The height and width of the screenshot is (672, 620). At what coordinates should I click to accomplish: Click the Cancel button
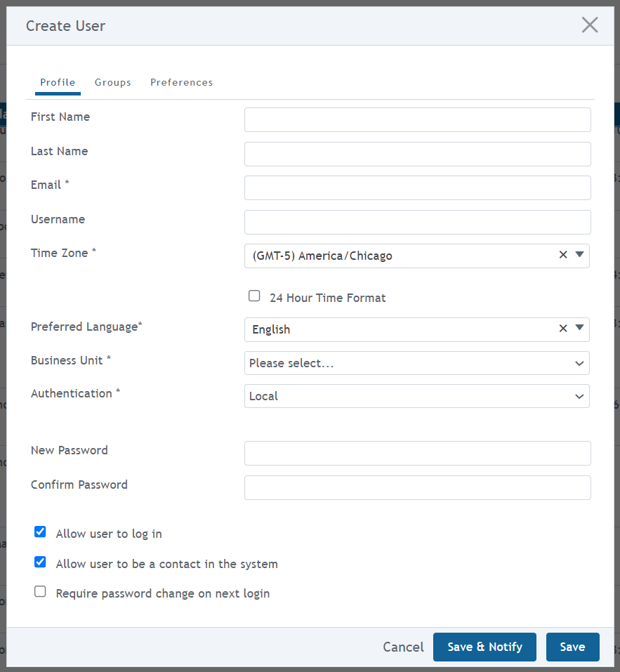(403, 647)
